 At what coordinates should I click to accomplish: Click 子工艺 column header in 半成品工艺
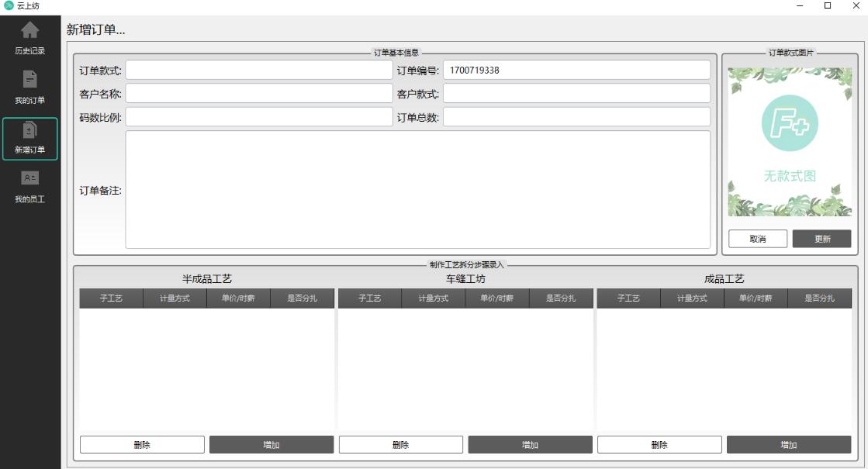111,298
